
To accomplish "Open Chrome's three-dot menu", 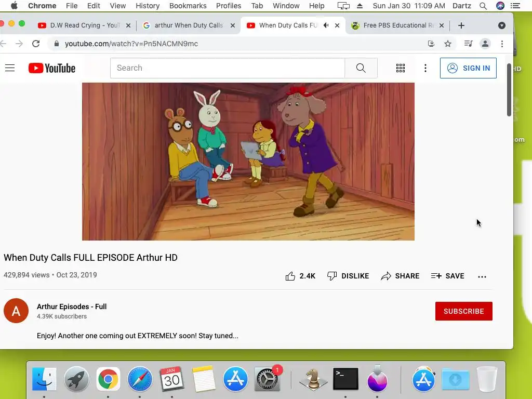I will [x=502, y=44].
